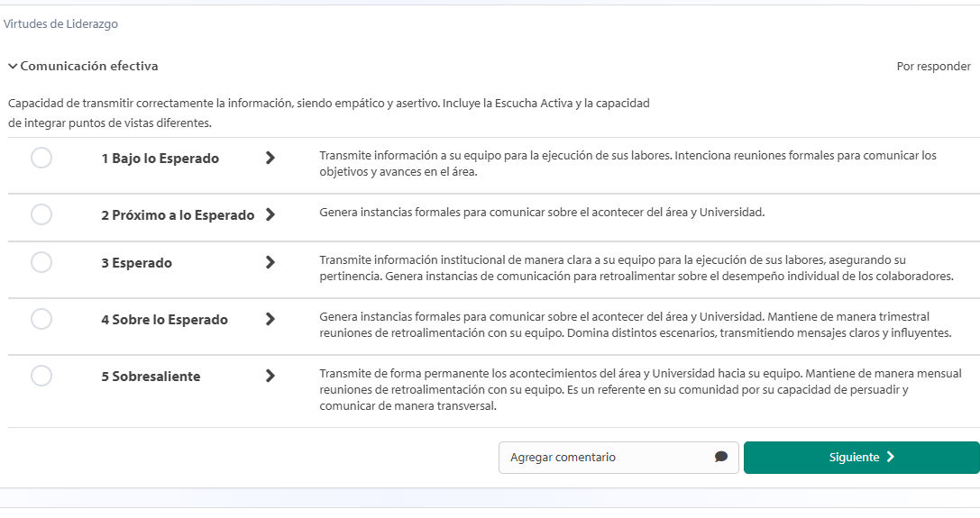This screenshot has width=980, height=518.
Task: Go to next with the Siguiente button
Action: coord(862,458)
